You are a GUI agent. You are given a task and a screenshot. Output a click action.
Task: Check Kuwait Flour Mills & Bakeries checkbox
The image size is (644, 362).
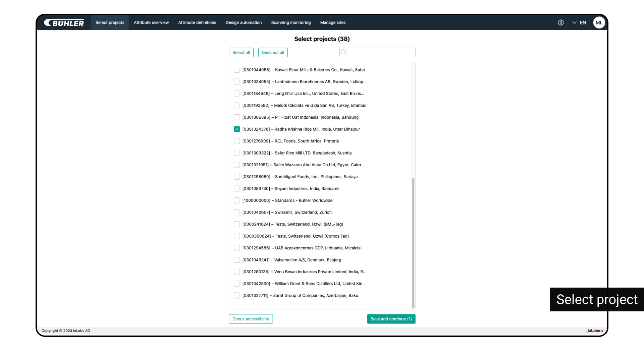(237, 70)
